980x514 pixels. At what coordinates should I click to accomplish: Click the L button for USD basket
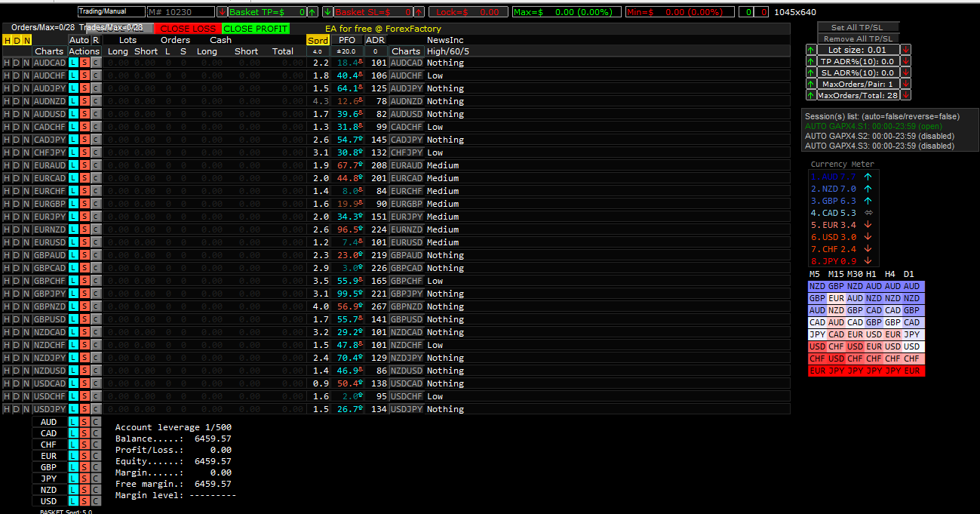[73, 501]
